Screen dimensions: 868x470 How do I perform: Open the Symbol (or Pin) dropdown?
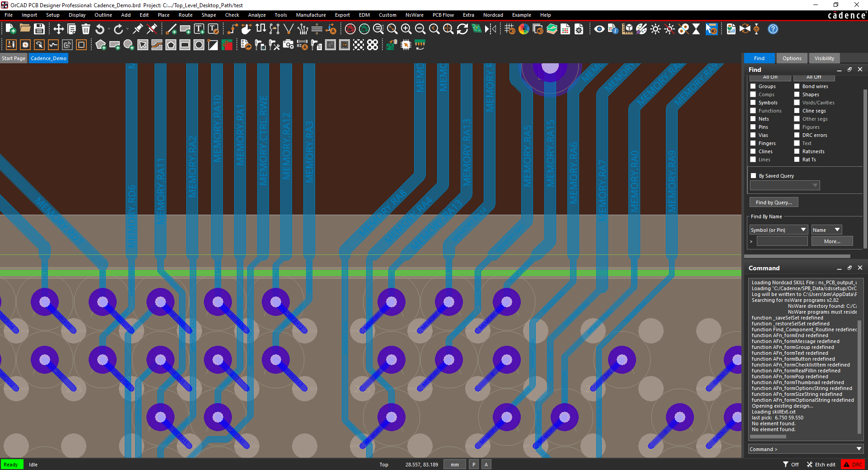tap(778, 230)
